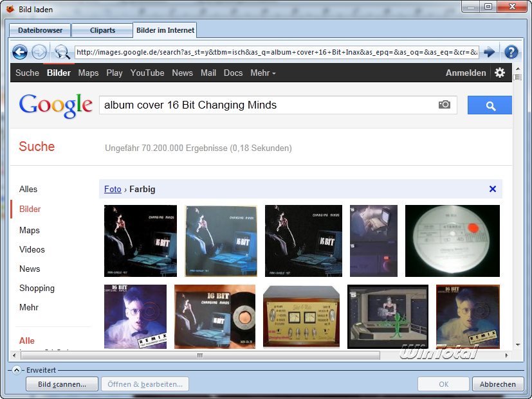Image resolution: width=532 pixels, height=399 pixels.
Task: Select Bilder in the left sidebar
Action: click(30, 209)
